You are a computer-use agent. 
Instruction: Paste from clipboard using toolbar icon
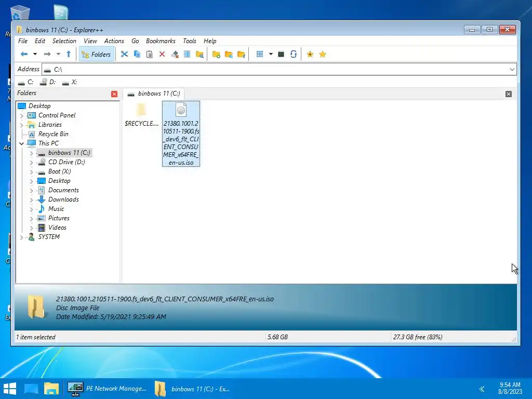(149, 54)
